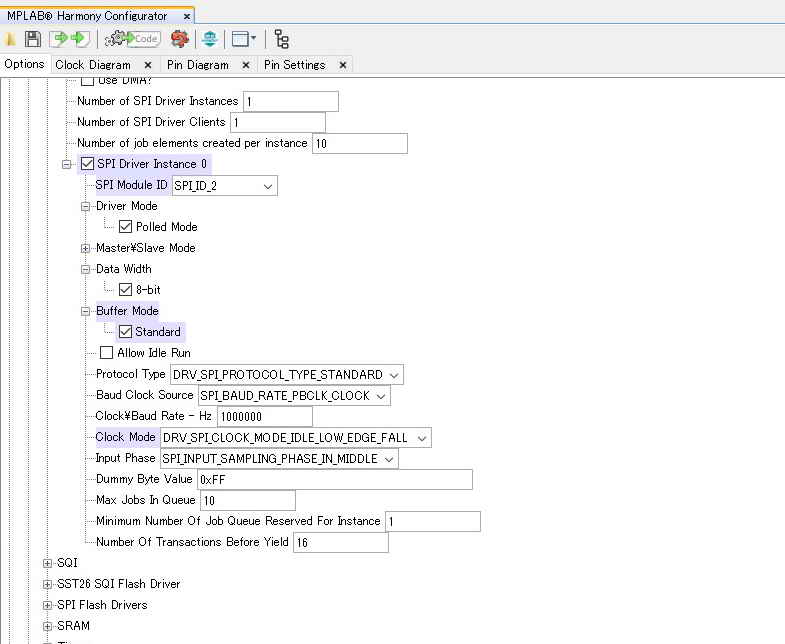Close the MPLAB Harmony Configurator tab
785x644 pixels.
pos(186,17)
